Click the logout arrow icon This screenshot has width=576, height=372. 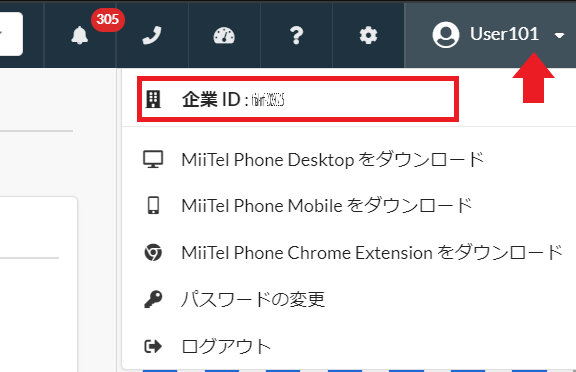click(153, 346)
